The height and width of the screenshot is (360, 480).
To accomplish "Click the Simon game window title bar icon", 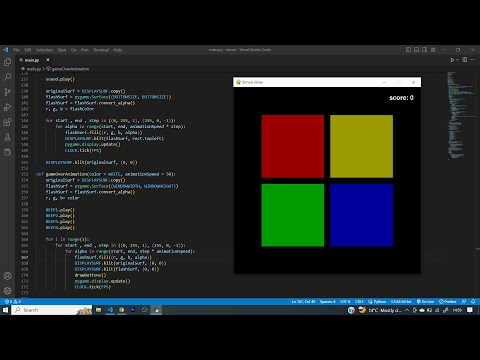I will point(238,82).
